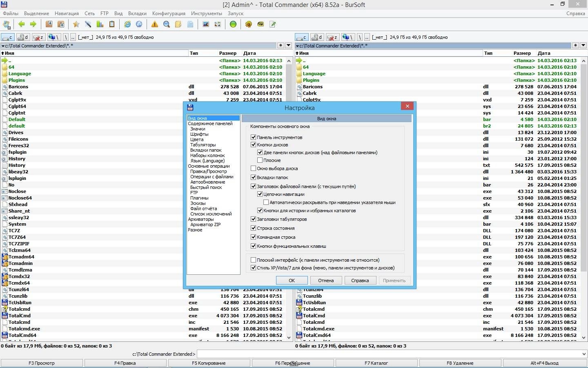The width and height of the screenshot is (588, 368).
Task: Click the parent directory '..' button in right panel
Action: 367,37
